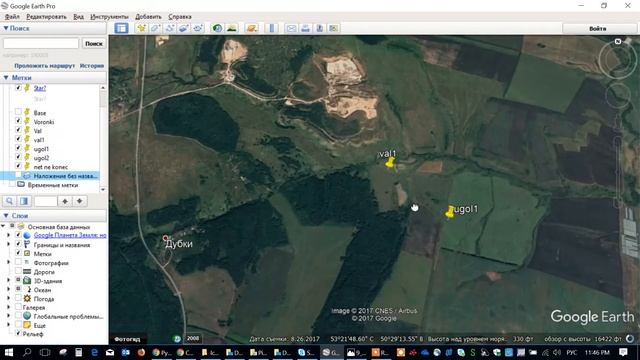Collapse the Слои panel
This screenshot has height=360, width=640.
[6, 216]
